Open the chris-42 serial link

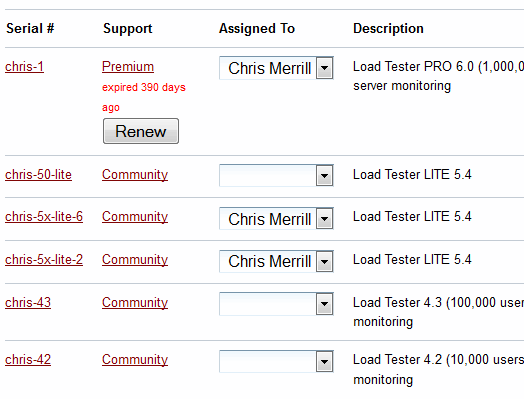tap(28, 360)
